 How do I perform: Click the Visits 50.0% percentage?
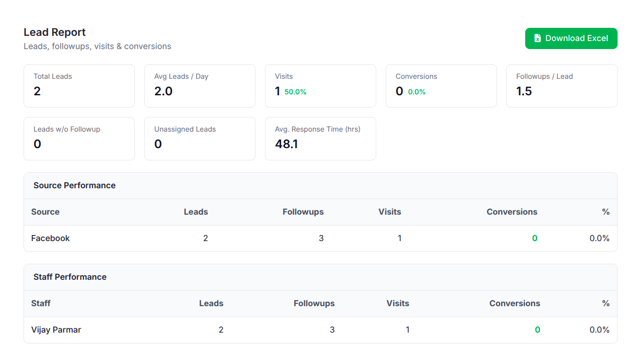pos(296,92)
